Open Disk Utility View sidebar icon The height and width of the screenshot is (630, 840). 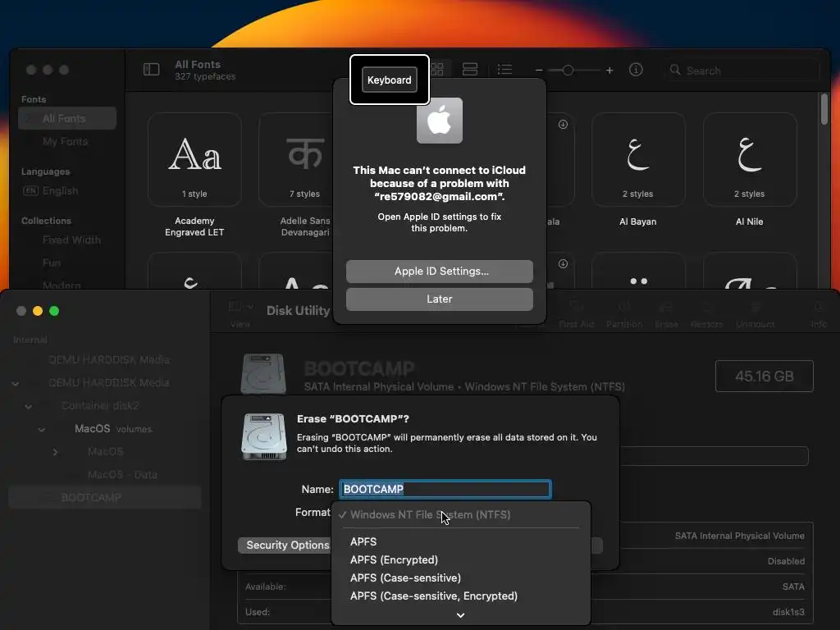(x=235, y=307)
